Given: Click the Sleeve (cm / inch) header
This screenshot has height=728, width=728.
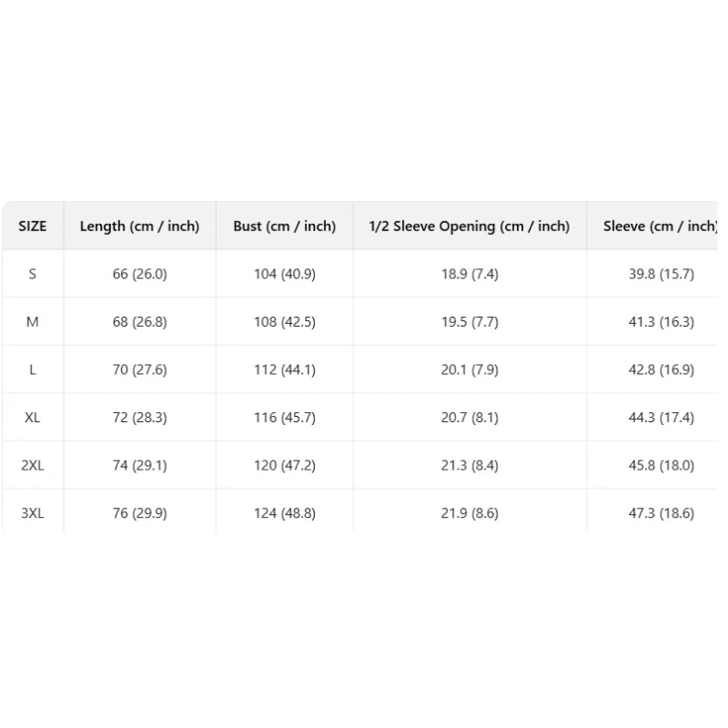Looking at the screenshot, I should (x=661, y=226).
